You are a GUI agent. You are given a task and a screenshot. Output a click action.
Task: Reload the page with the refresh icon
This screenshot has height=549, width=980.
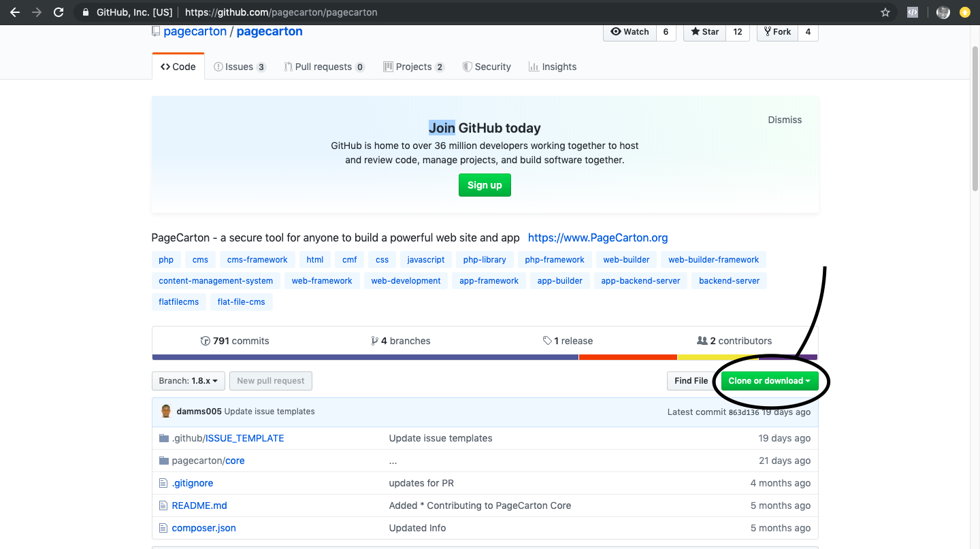point(59,12)
